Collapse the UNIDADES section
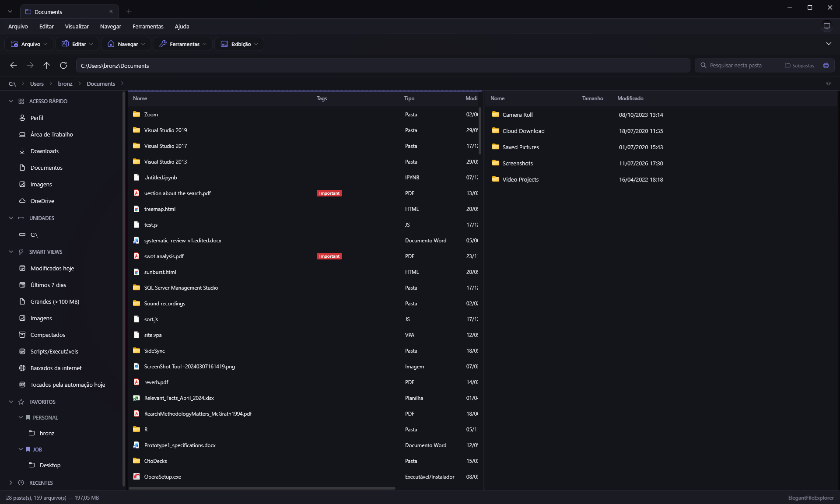Image resolution: width=840 pixels, height=504 pixels. click(x=11, y=218)
